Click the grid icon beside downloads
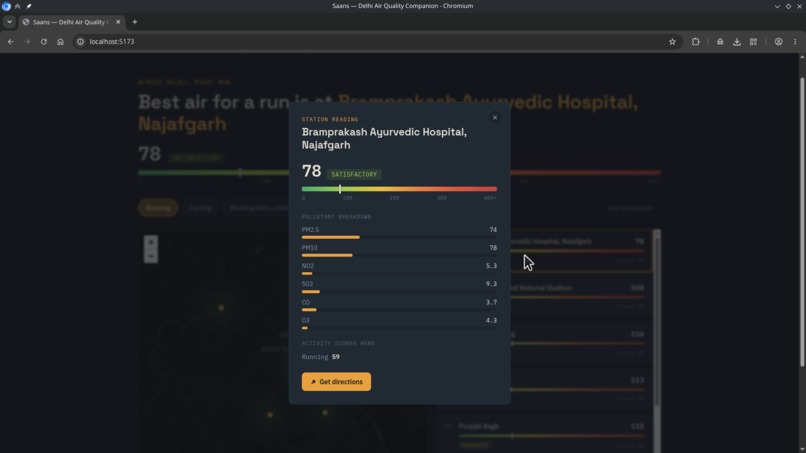Viewport: 806px width, 453px height. click(x=753, y=42)
